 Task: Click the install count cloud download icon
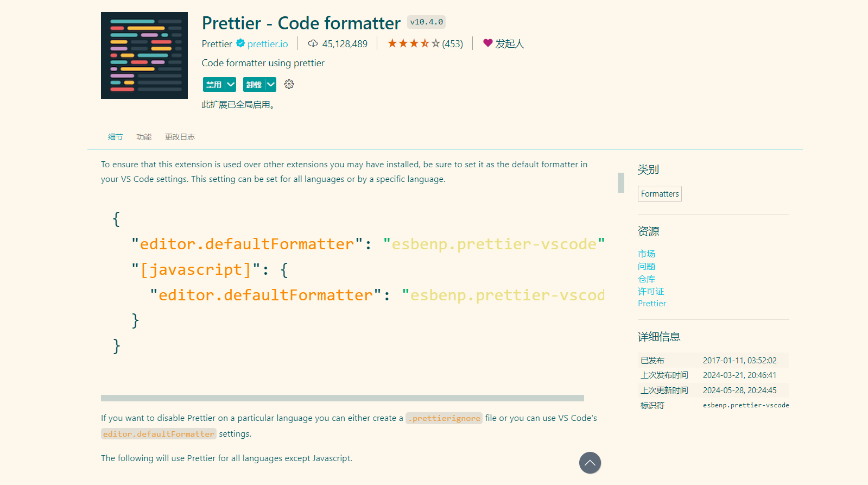pos(313,43)
